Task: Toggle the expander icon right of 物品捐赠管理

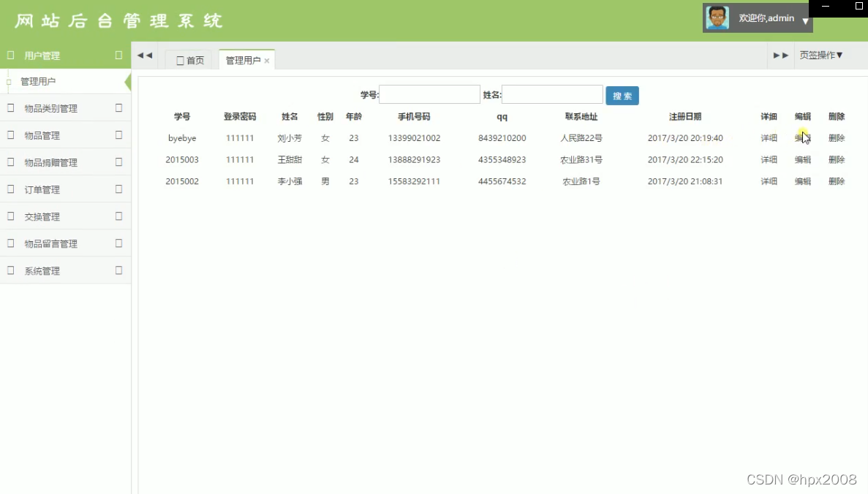Action: tap(118, 162)
